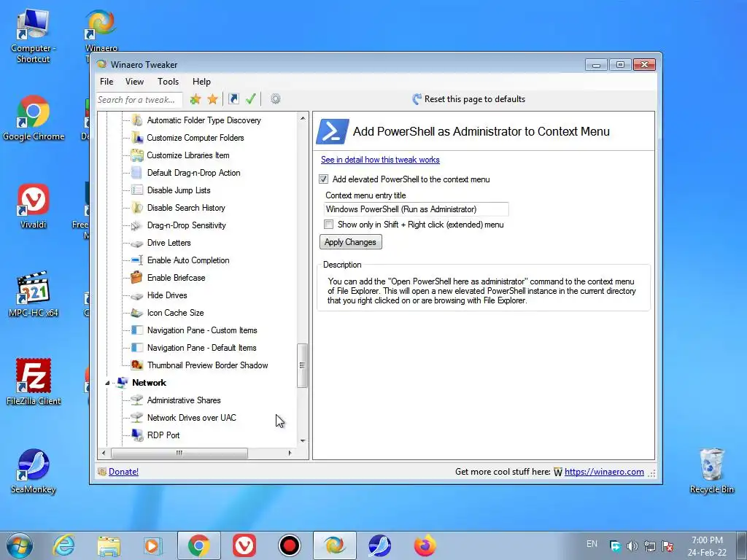The height and width of the screenshot is (560, 747).
Task: Open SeaMonkey desktop shortcut
Action: (34, 470)
